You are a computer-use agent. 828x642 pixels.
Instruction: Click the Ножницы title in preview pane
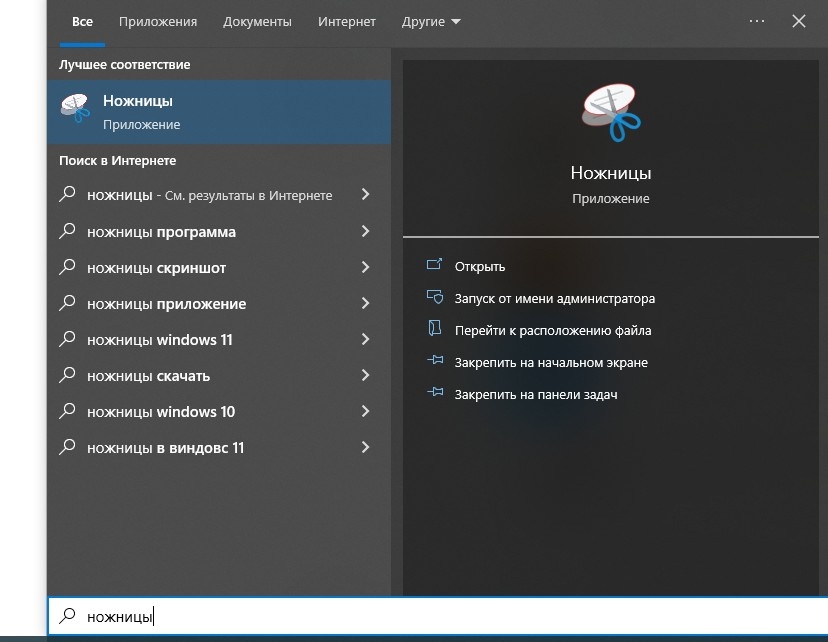click(611, 173)
